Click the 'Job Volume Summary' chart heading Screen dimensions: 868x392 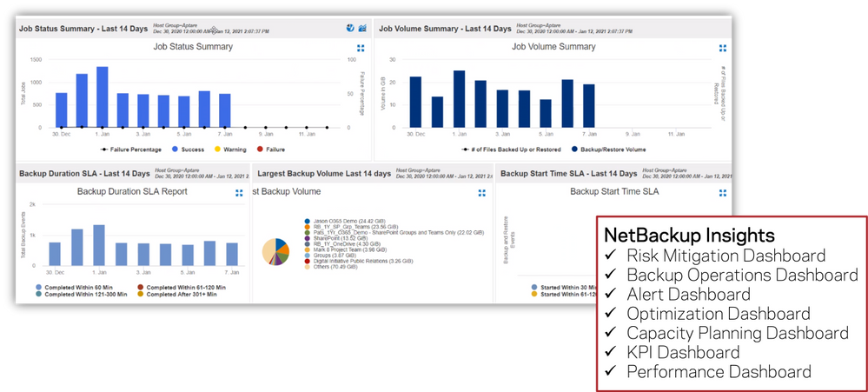tap(553, 47)
